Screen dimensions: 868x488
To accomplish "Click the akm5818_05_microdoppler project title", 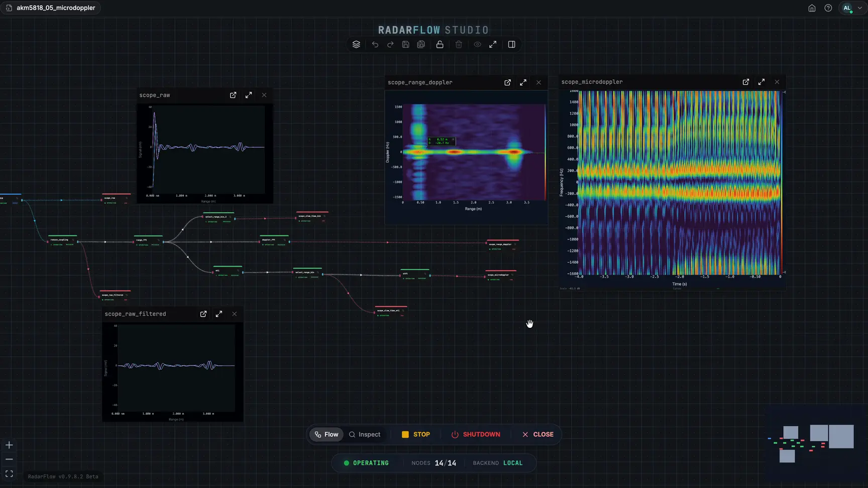I will [56, 8].
